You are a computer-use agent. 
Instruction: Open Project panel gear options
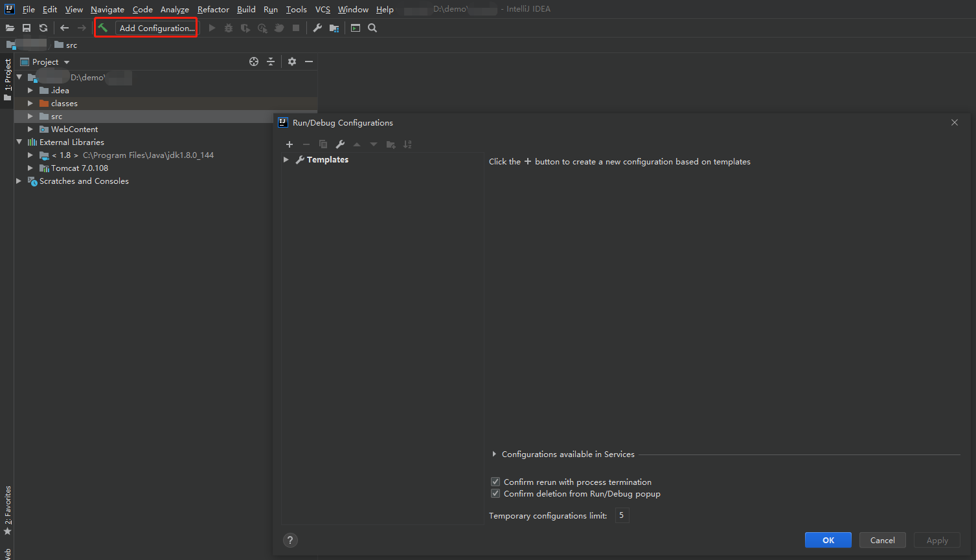(292, 62)
